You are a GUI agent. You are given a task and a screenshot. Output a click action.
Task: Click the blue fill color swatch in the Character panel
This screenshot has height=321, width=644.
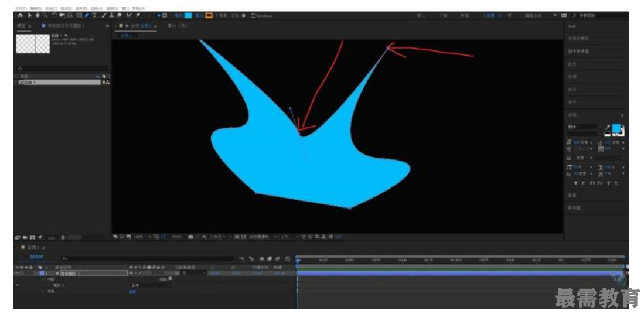616,128
